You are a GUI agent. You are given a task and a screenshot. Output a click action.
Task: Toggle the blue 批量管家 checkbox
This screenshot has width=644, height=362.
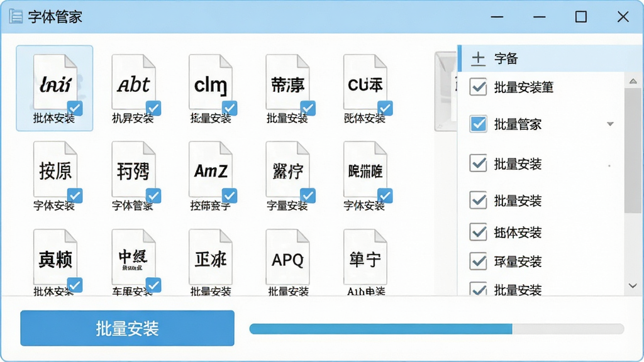[x=478, y=124]
